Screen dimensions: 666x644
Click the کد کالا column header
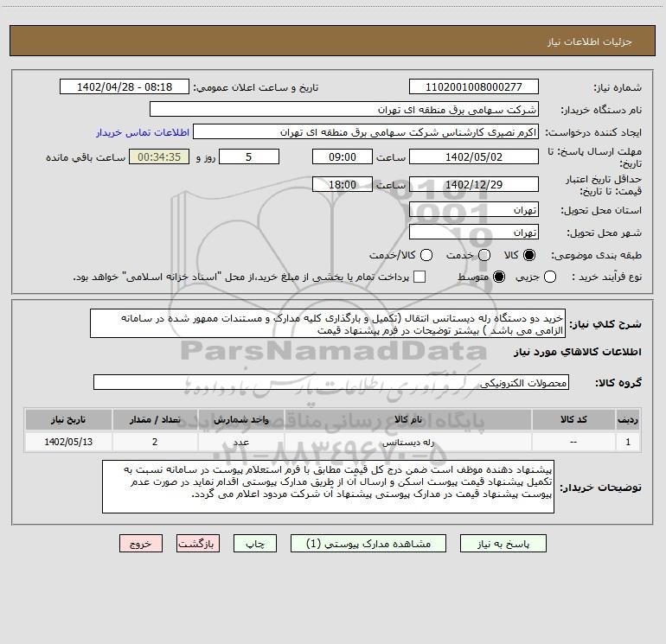point(573,419)
